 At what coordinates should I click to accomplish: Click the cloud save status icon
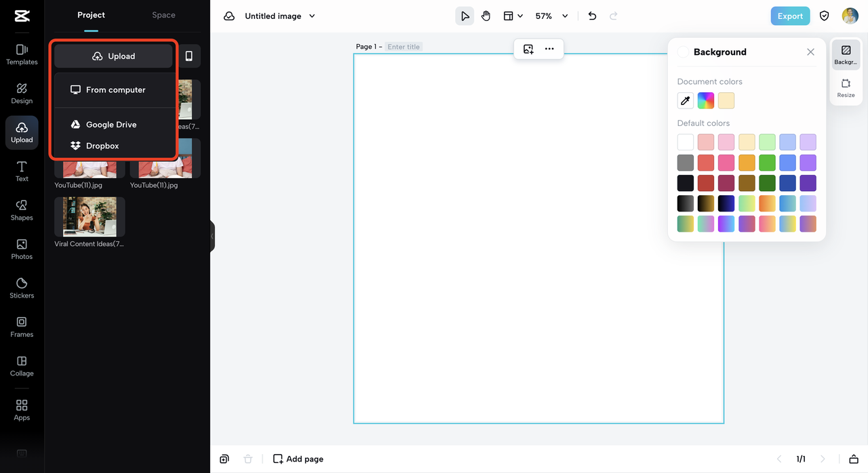click(x=229, y=16)
